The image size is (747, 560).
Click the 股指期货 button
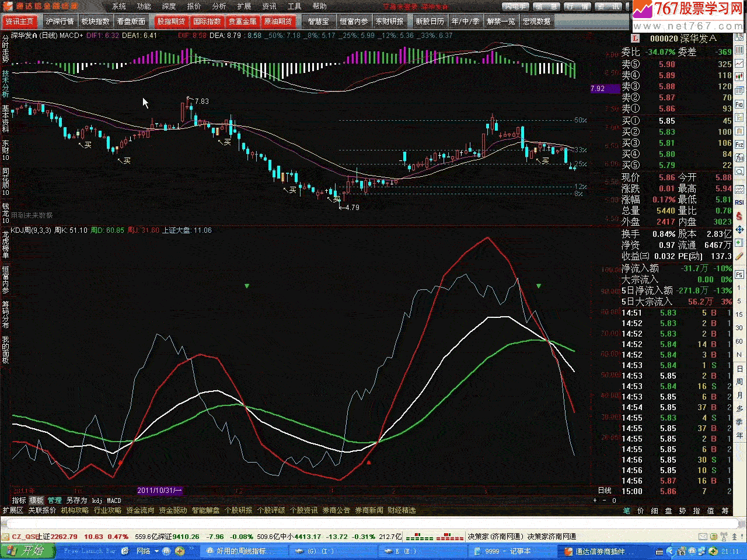171,22
